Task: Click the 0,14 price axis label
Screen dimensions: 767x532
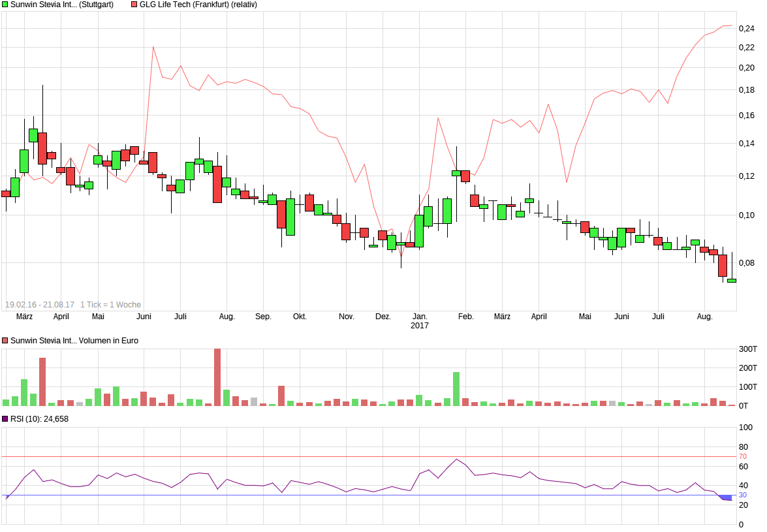Action: (x=747, y=144)
